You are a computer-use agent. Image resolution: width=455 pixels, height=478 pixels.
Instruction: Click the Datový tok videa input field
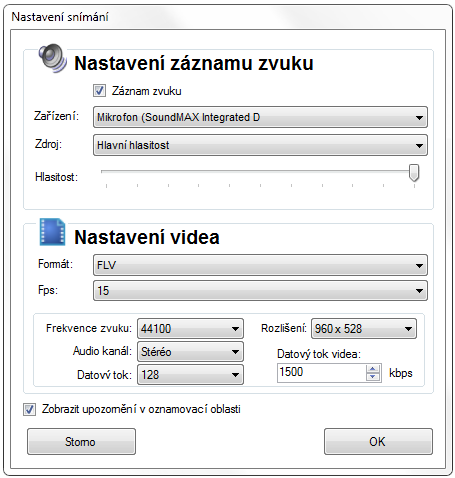point(322,373)
